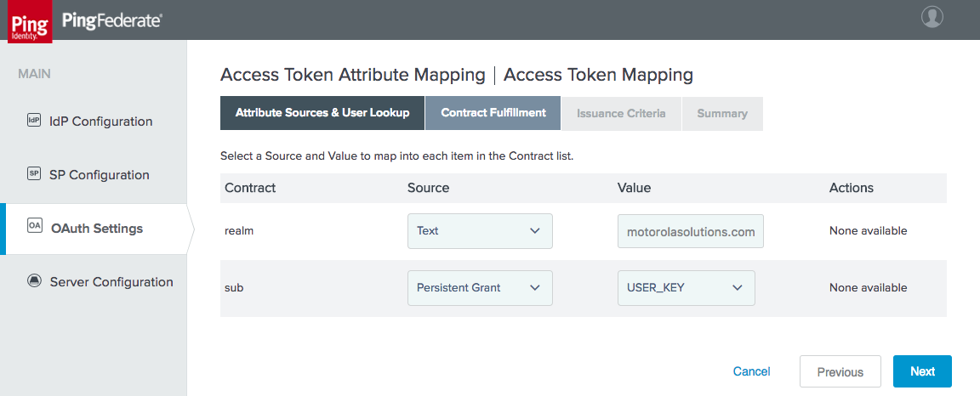Click the Contract column header
Image resolution: width=980 pixels, height=396 pixels.
pyautogui.click(x=250, y=188)
